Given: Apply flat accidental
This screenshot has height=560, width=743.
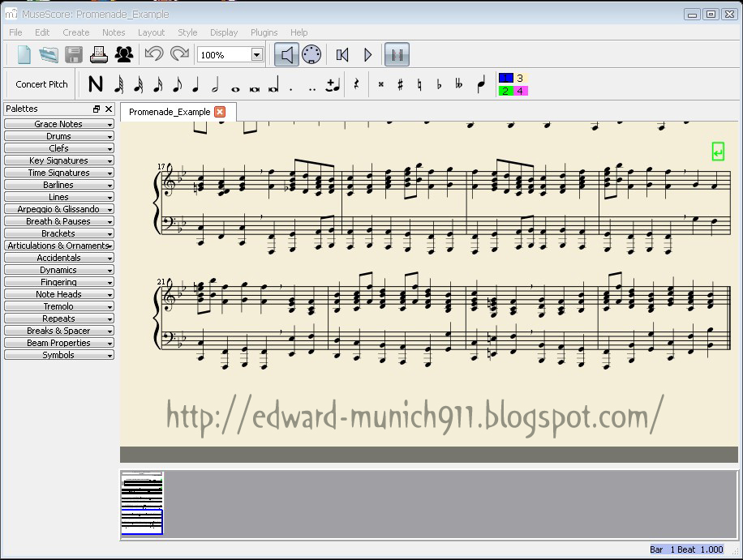Looking at the screenshot, I should click(439, 84).
